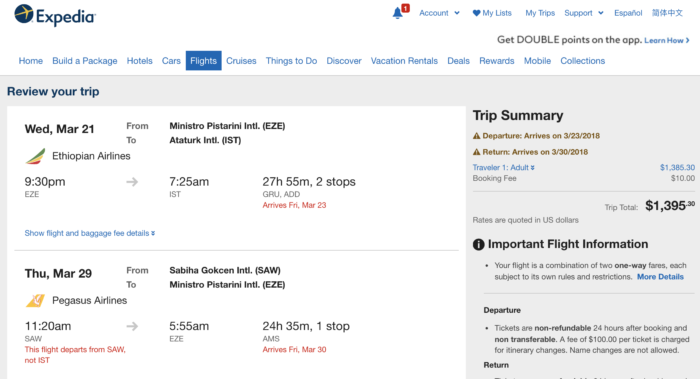Click the Expedia logo
Viewport: 700px width, 379px height.
55,16
